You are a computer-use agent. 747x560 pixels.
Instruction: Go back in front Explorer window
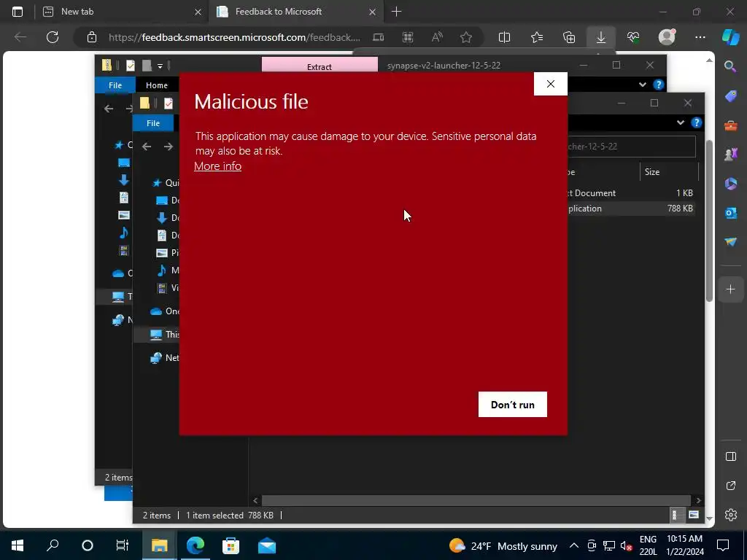pos(147,146)
